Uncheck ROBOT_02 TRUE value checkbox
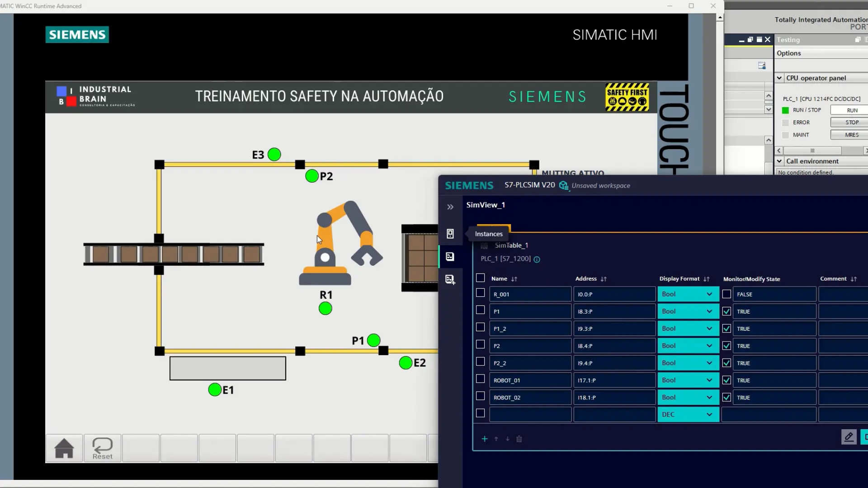This screenshot has height=488, width=868. tap(726, 398)
